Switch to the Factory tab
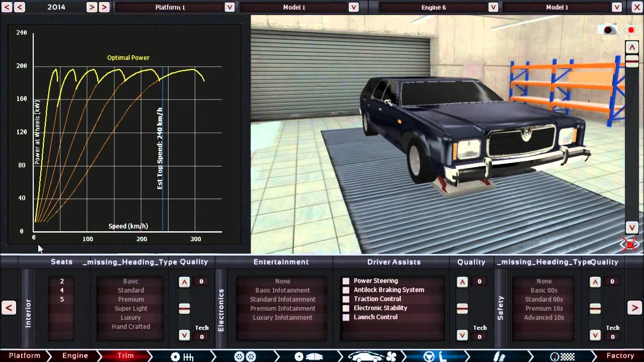This screenshot has width=644, height=362. 620,356
